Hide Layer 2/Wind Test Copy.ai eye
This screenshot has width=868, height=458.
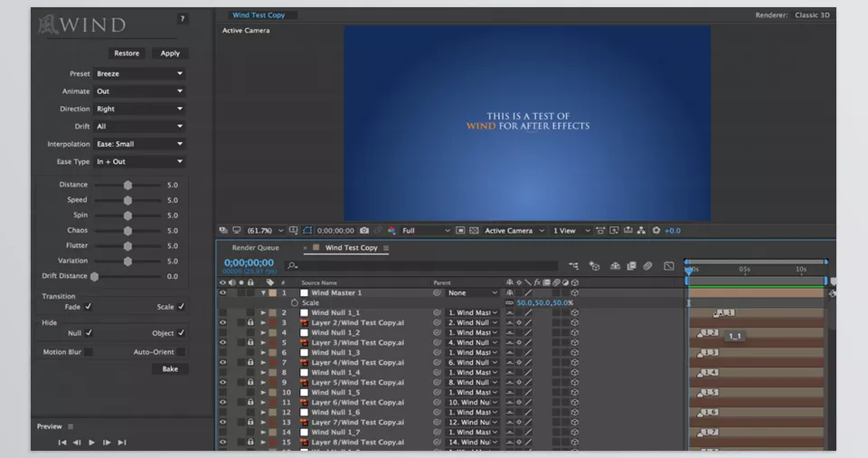pos(223,323)
